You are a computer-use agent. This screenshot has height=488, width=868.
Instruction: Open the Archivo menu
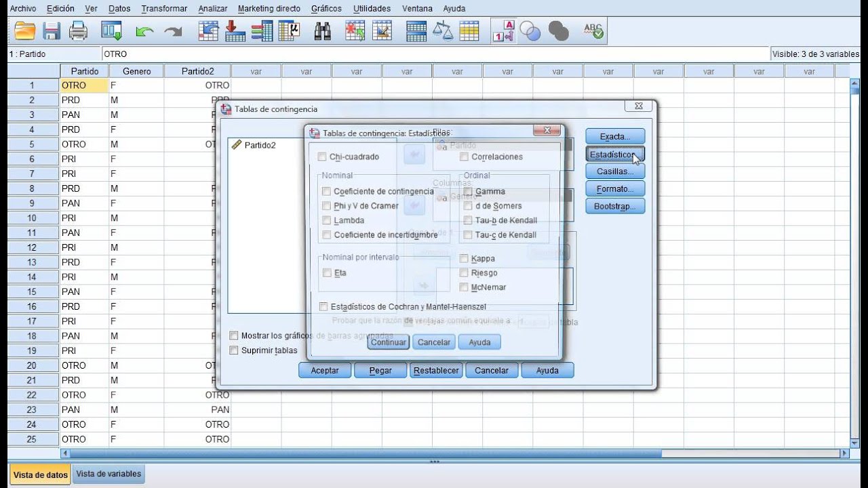(x=23, y=9)
